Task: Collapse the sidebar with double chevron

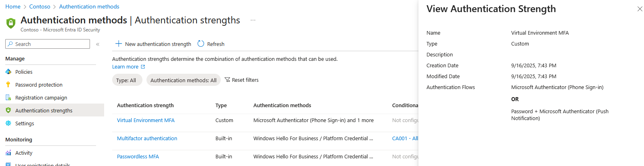Action: [x=98, y=44]
